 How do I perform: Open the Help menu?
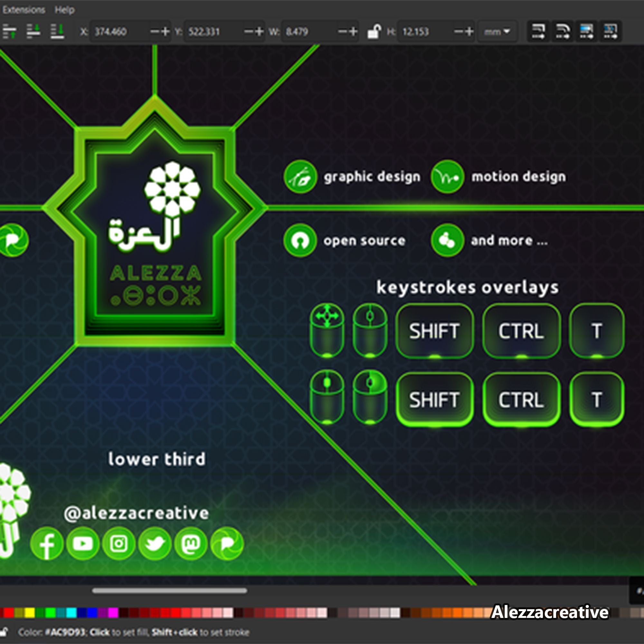pyautogui.click(x=65, y=9)
